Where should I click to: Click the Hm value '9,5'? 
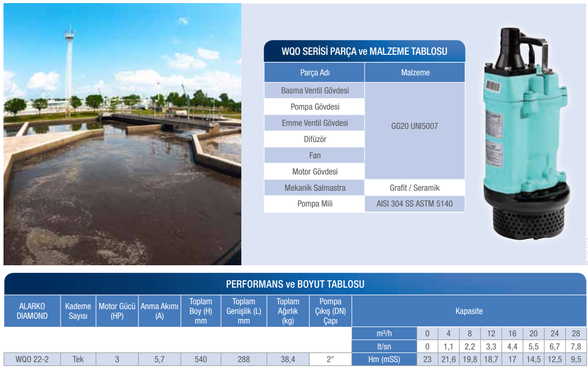point(576,359)
